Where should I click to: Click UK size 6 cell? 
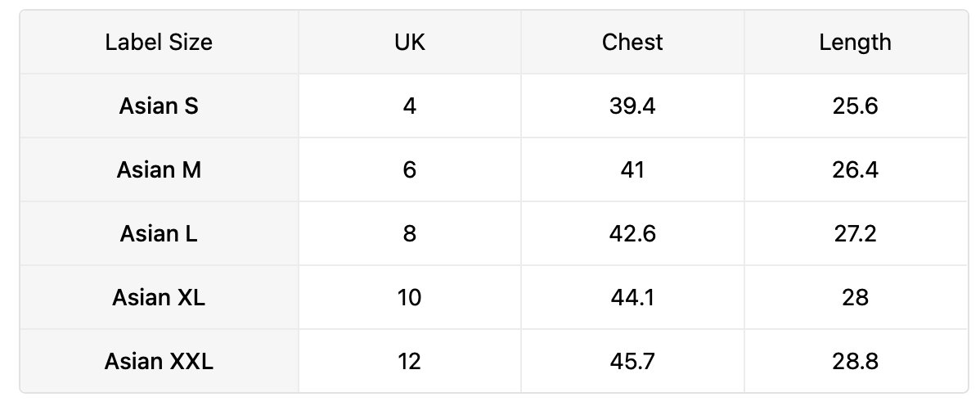pos(409,170)
